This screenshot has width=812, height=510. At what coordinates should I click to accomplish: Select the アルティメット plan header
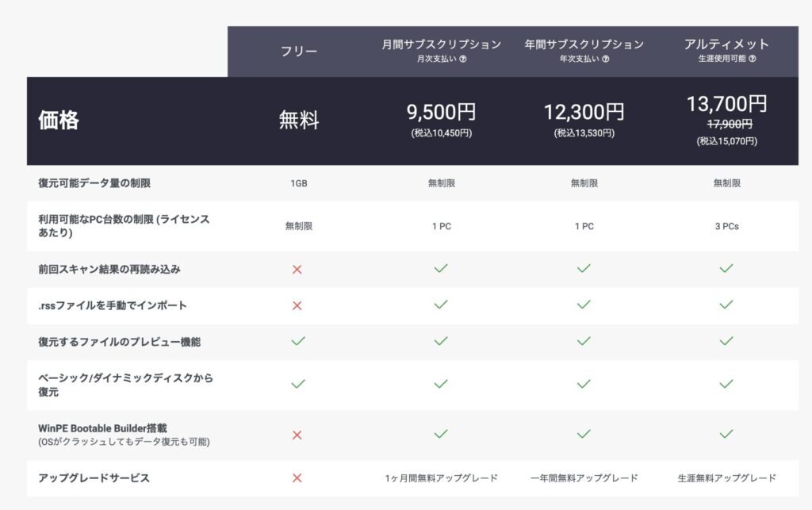pos(726,44)
